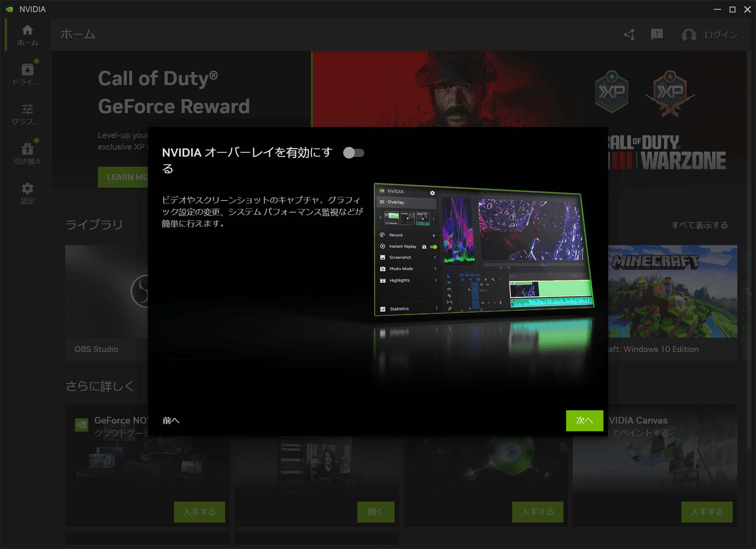
Task: Click the first green XP badge icon
Action: [x=612, y=92]
